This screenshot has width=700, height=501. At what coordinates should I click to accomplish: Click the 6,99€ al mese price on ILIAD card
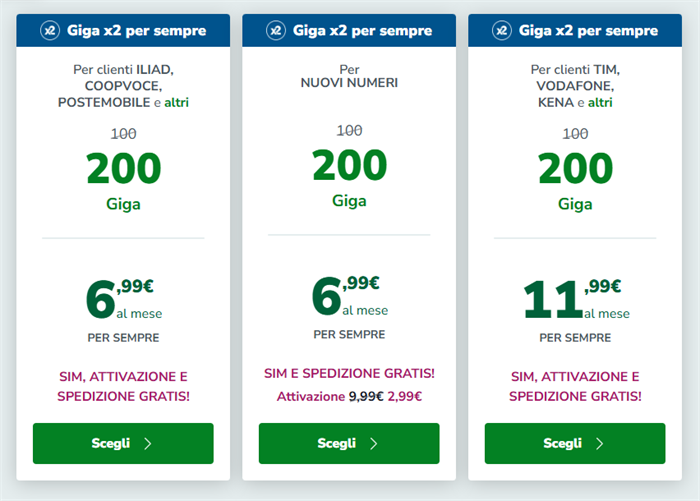tap(124, 298)
